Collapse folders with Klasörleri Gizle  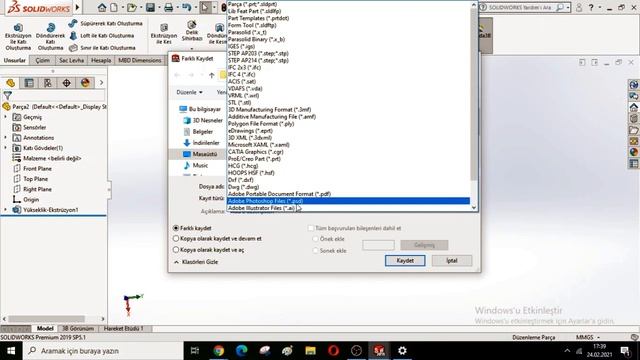(x=196, y=262)
